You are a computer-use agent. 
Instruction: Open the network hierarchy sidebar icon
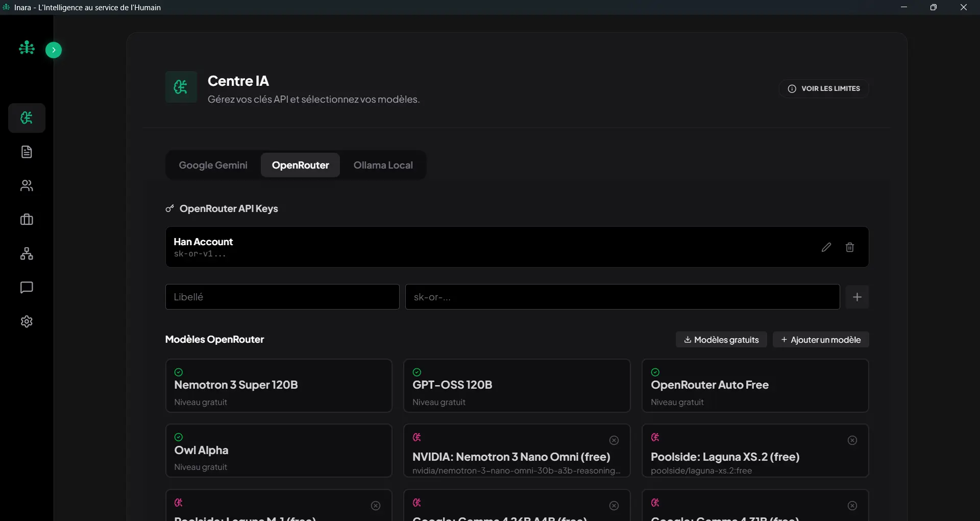pyautogui.click(x=27, y=253)
